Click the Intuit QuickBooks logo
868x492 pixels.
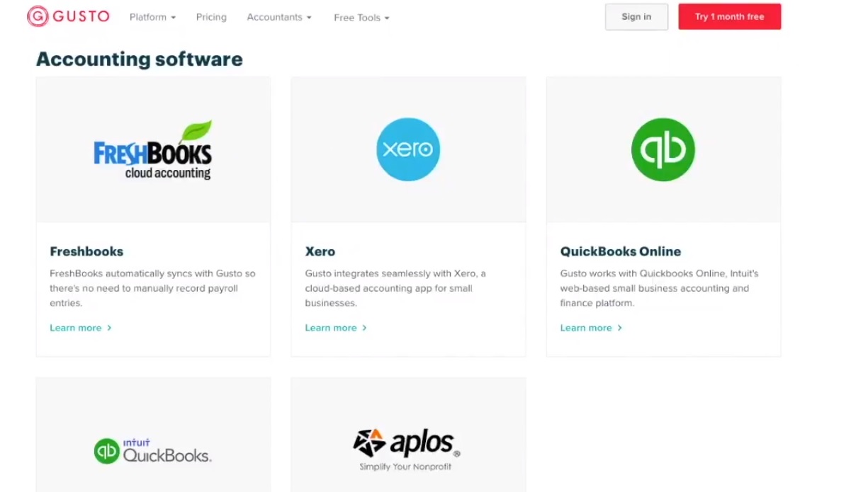pos(153,451)
